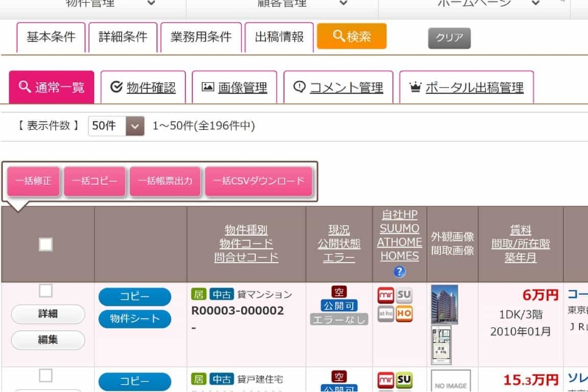This screenshot has height=392, width=588.
Task: Open the 50件 display count dropdown
Action: (116, 126)
